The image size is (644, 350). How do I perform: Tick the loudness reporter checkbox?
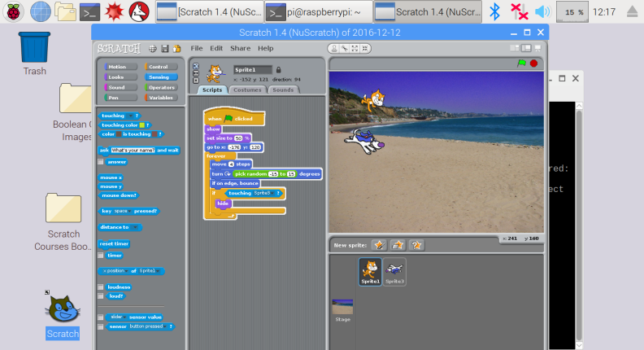[x=101, y=287]
